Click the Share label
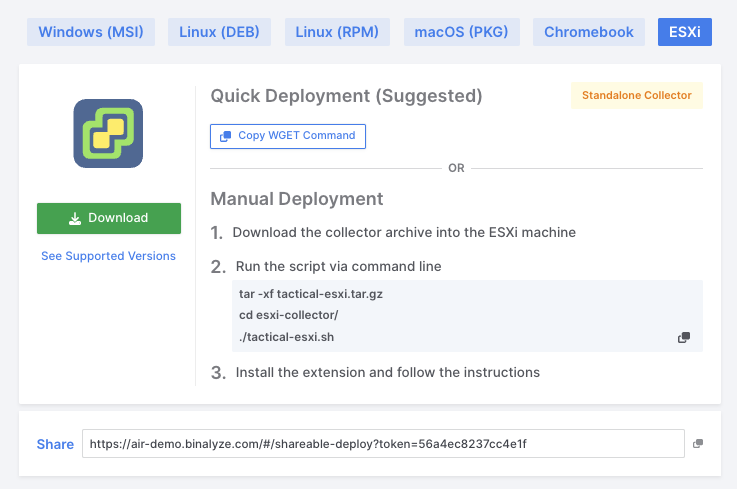Image resolution: width=737 pixels, height=489 pixels. coord(55,444)
